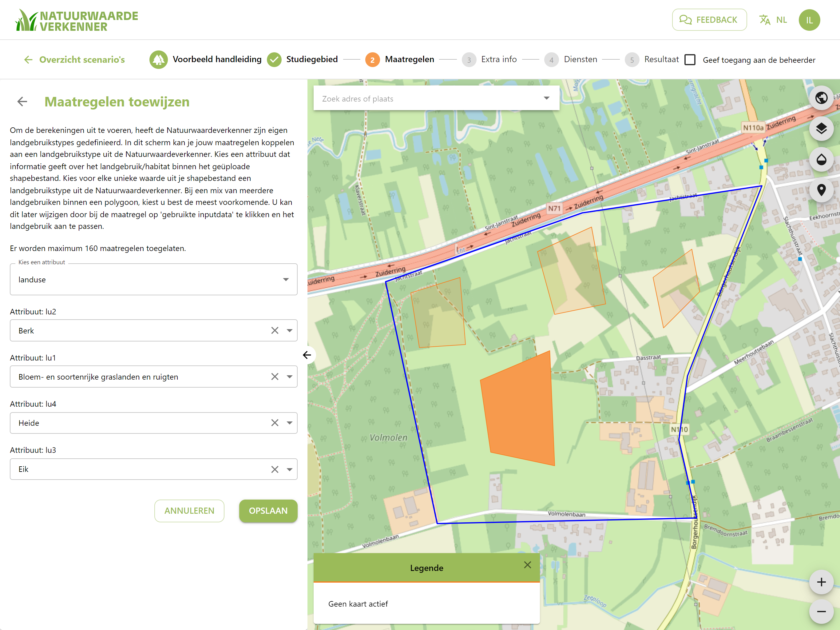This screenshot has width=840, height=630.
Task: Go back to Overzicht scenario's
Action: (74, 60)
